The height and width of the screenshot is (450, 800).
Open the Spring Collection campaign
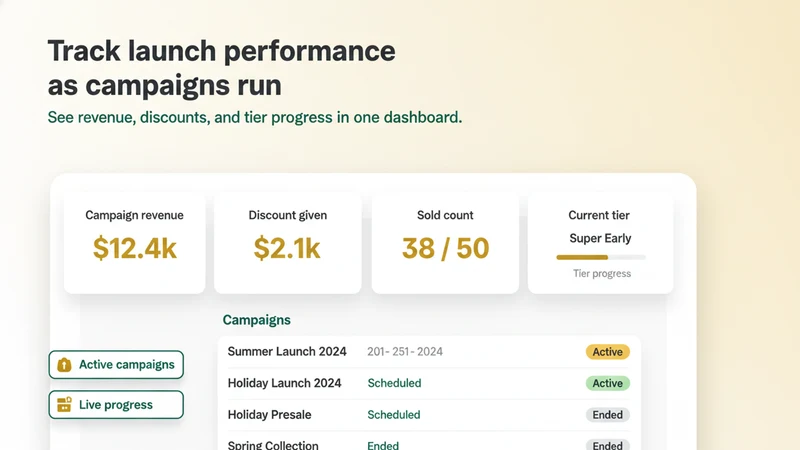coord(429,442)
